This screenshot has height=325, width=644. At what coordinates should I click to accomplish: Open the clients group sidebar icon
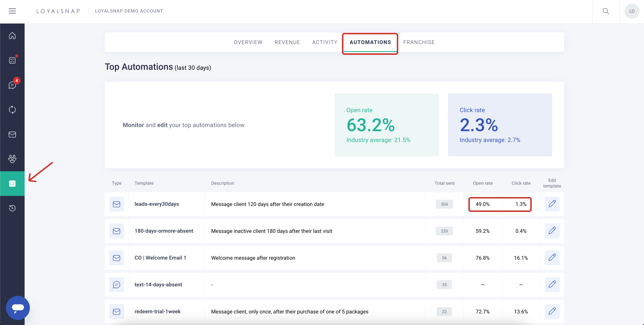12,159
